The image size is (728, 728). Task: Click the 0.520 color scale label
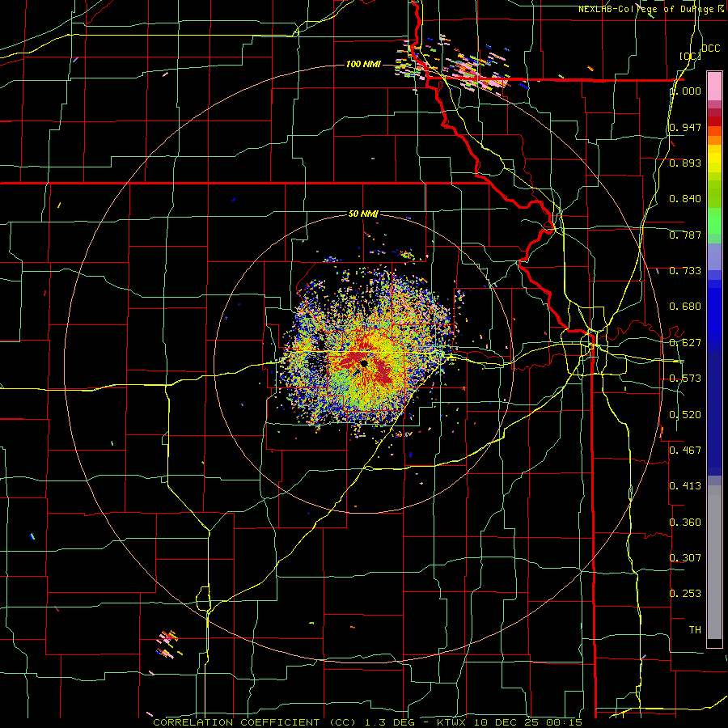tap(685, 414)
